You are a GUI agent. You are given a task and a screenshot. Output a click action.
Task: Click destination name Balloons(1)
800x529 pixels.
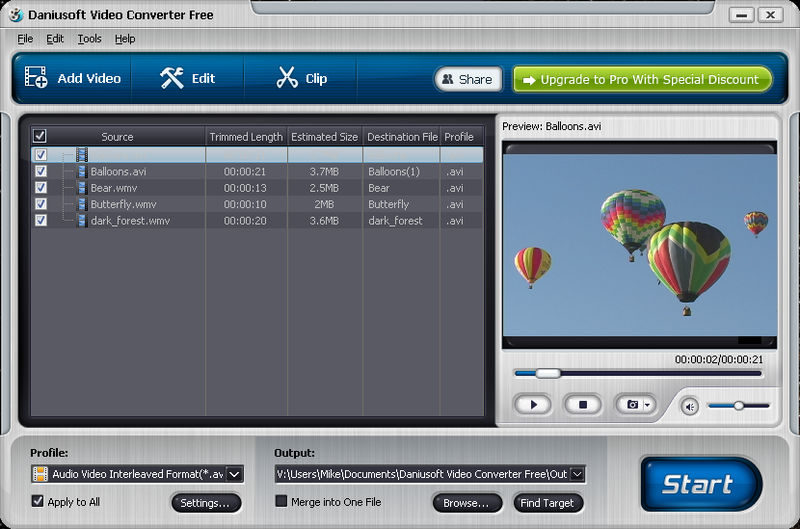(x=394, y=171)
